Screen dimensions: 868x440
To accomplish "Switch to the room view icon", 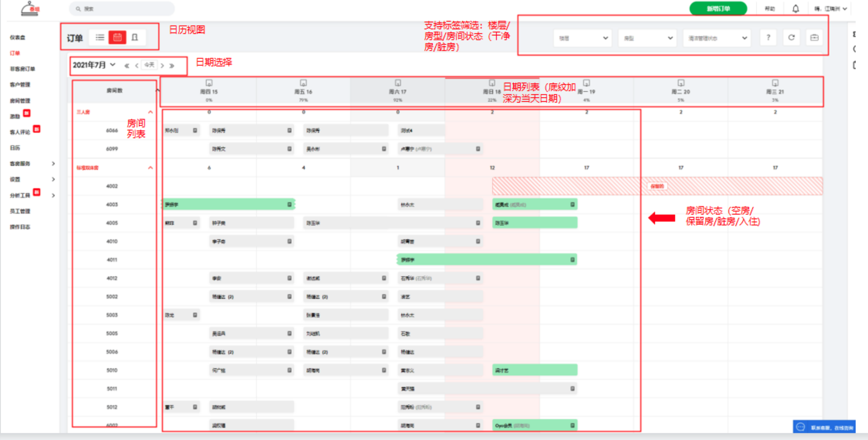I will [135, 37].
